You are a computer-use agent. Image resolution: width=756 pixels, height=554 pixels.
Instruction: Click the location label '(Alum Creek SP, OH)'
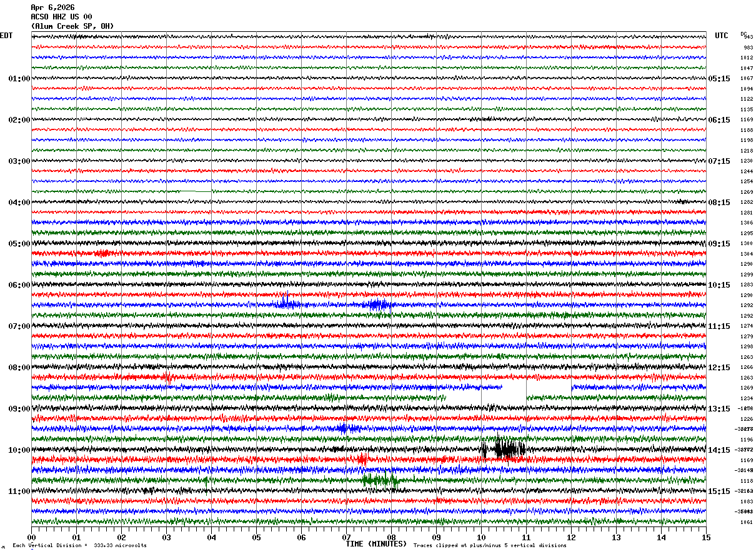tap(72, 26)
